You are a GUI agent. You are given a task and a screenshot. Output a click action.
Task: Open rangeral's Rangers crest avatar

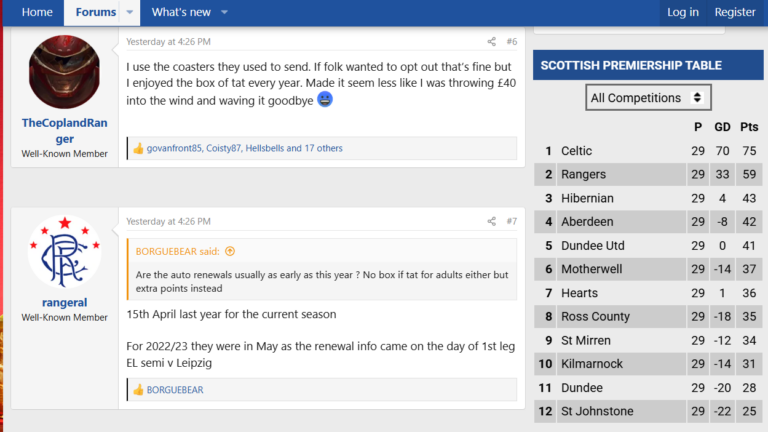(x=64, y=252)
